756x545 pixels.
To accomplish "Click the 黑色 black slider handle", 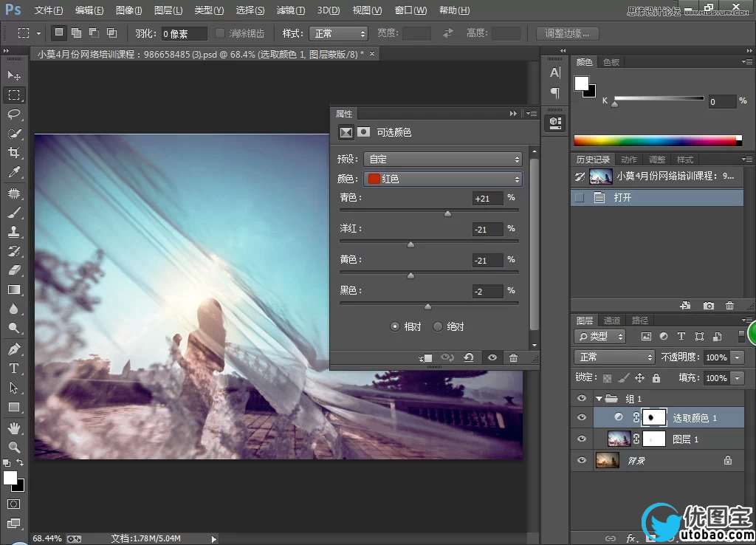I will pyautogui.click(x=427, y=306).
